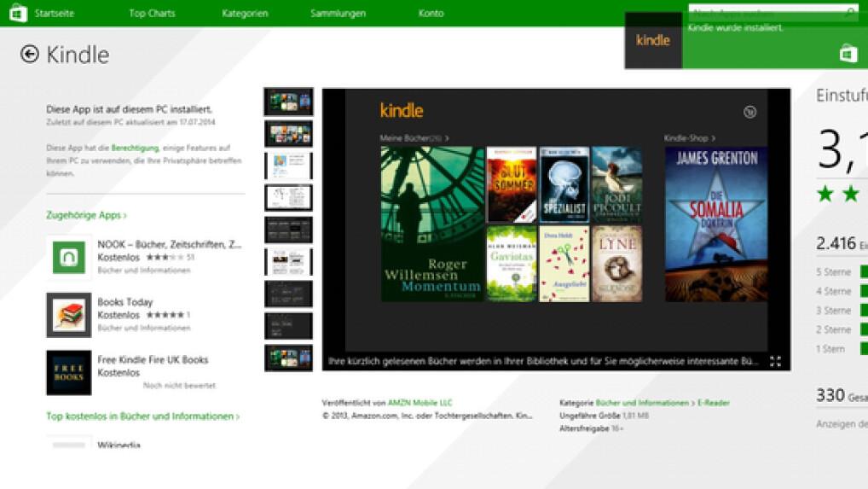868x489 pixels.
Task: Select the last screenshot thumbnail in the strip
Action: point(288,357)
